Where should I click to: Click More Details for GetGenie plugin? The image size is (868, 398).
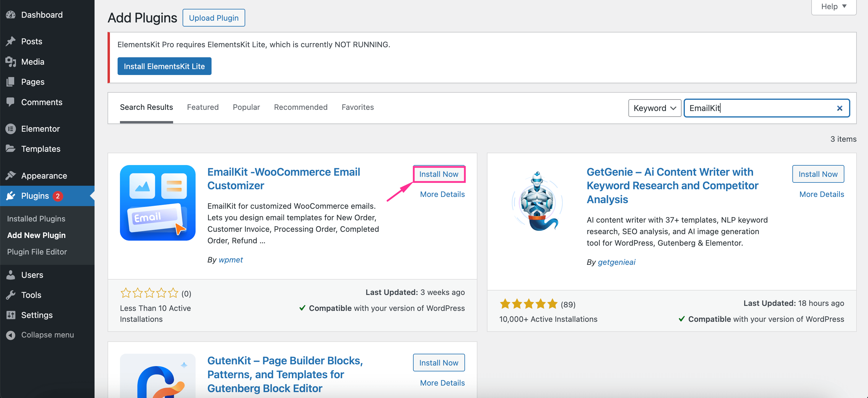coord(822,194)
